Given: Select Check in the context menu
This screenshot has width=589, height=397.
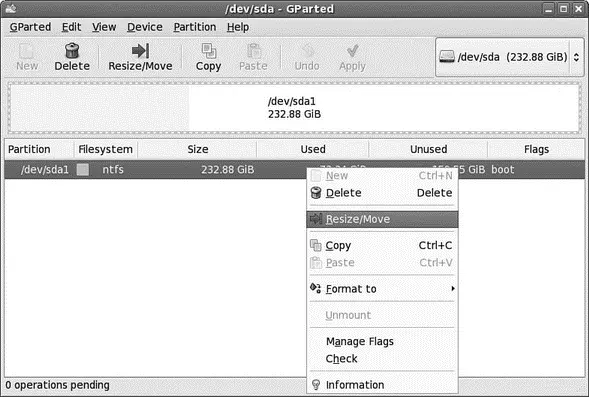Looking at the screenshot, I should click(x=382, y=359).
